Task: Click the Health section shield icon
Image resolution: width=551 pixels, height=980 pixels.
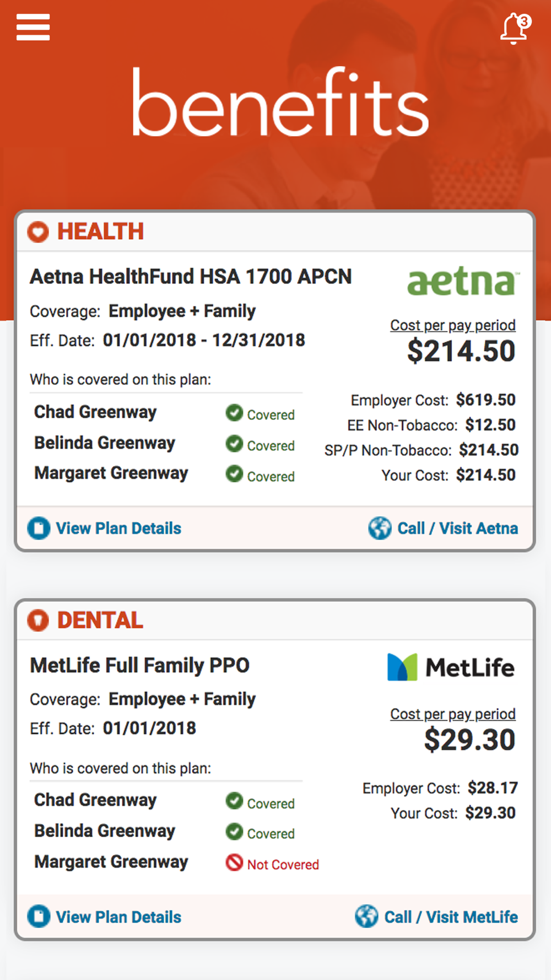Action: click(38, 232)
